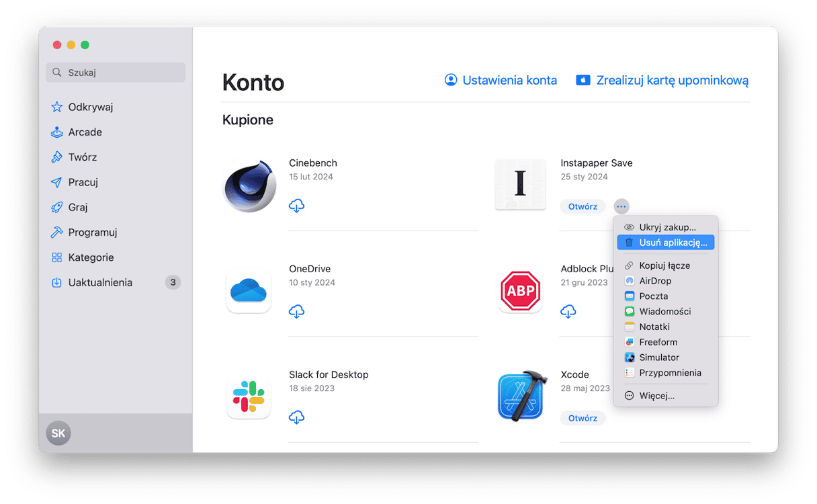
Task: Click the 18 sie 2023 date
Action: coord(312,388)
